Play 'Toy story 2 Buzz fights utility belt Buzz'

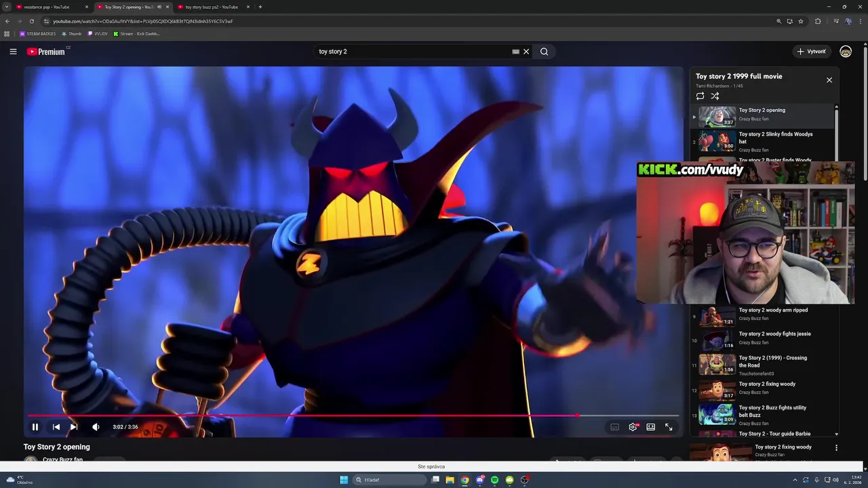[x=762, y=415]
